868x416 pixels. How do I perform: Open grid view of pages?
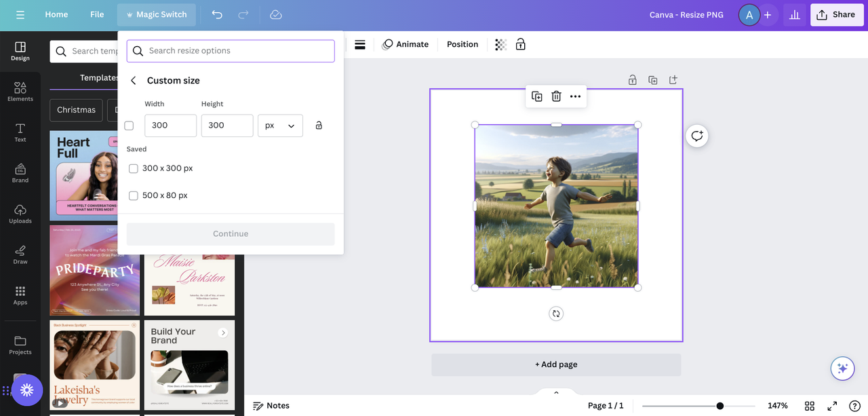810,406
